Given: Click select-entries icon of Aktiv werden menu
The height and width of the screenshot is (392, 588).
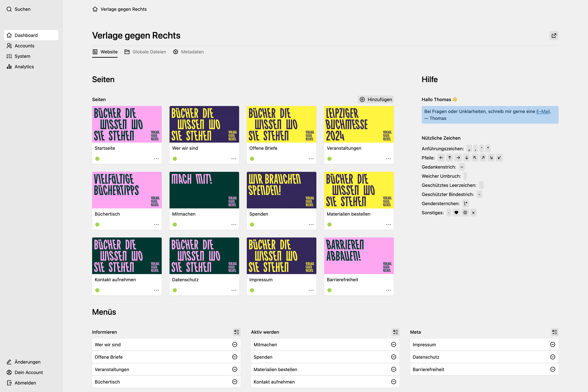Looking at the screenshot, I should point(395,332).
